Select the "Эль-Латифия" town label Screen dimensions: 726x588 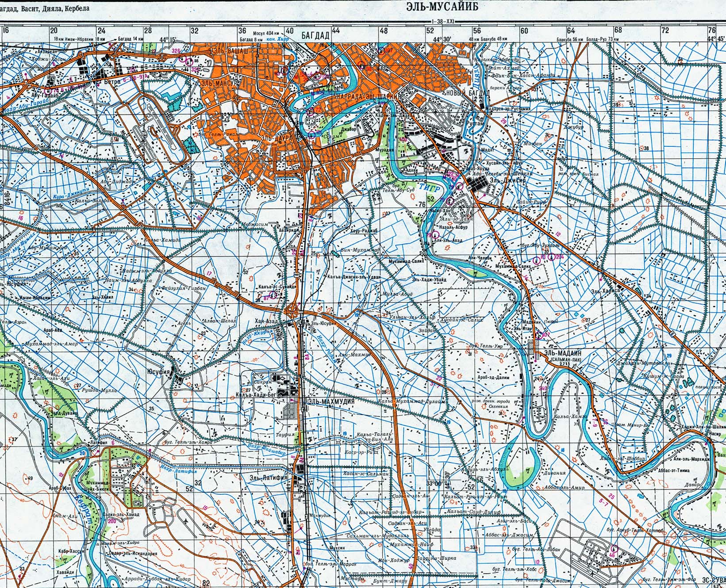coord(268,478)
